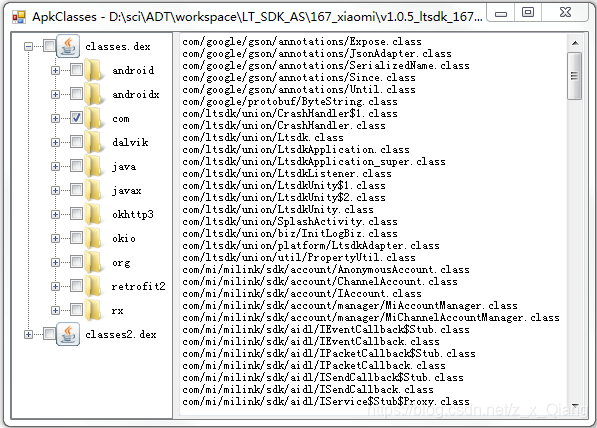Click the classes2.dex Java file icon

coord(68,334)
